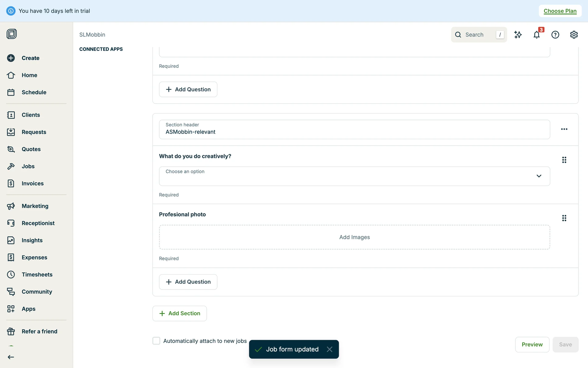Follow the Choose Plan link

[560, 11]
